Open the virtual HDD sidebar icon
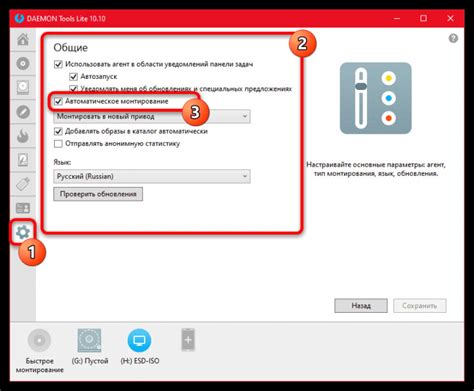 coord(23,160)
